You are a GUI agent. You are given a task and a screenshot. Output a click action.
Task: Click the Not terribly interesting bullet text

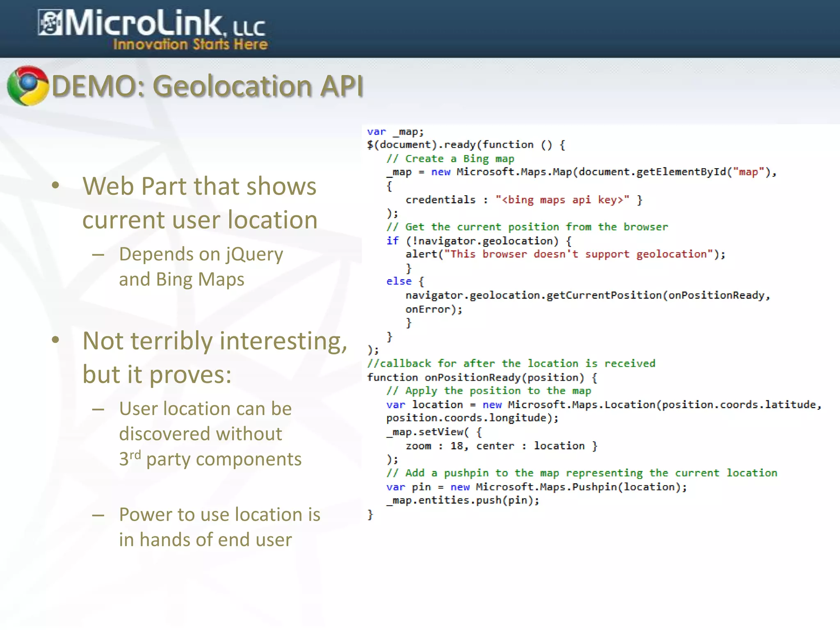[x=215, y=341]
